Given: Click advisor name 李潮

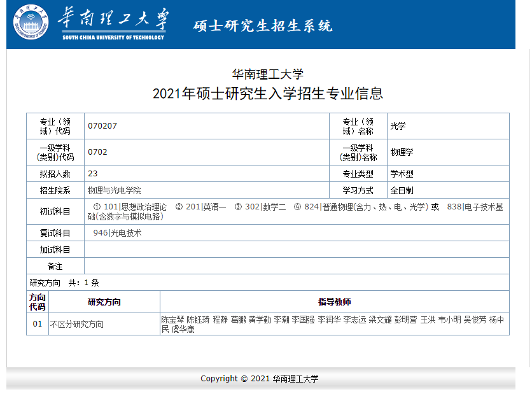Looking at the screenshot, I should coord(281,320).
